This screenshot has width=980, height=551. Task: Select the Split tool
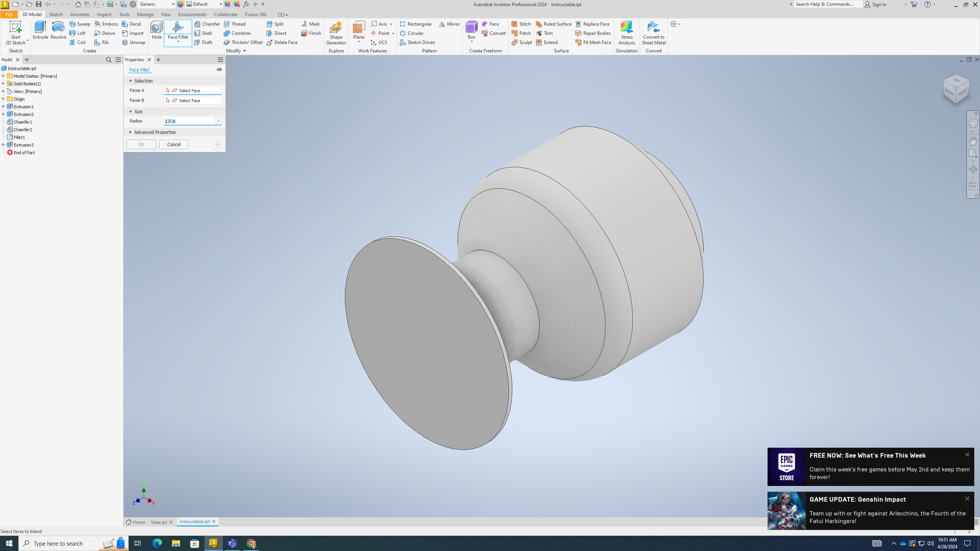[275, 24]
